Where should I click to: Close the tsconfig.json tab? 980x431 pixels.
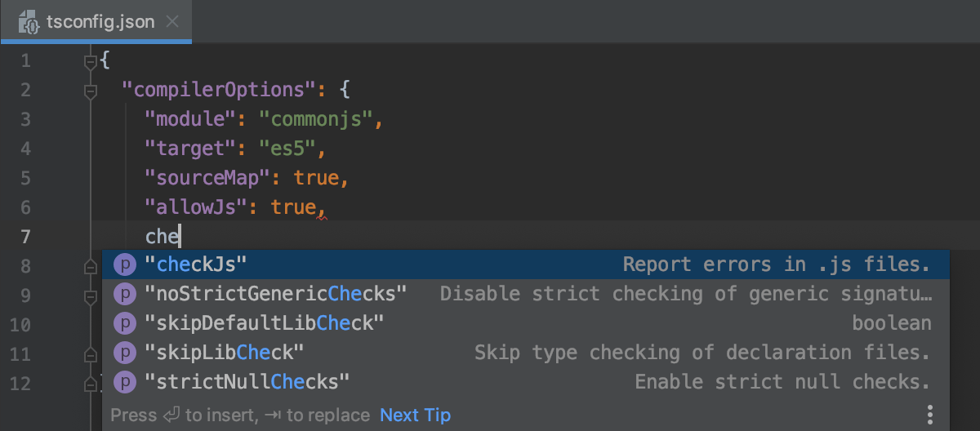point(172,22)
